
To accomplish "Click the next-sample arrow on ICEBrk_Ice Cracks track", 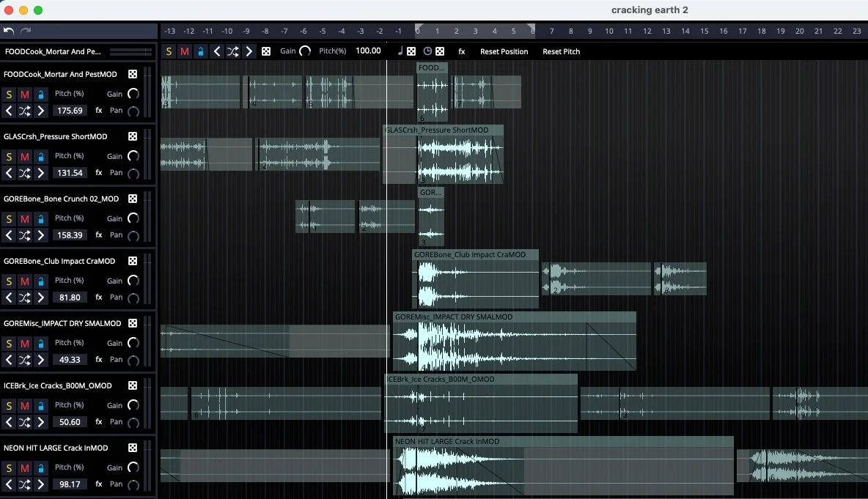I will click(x=41, y=422).
